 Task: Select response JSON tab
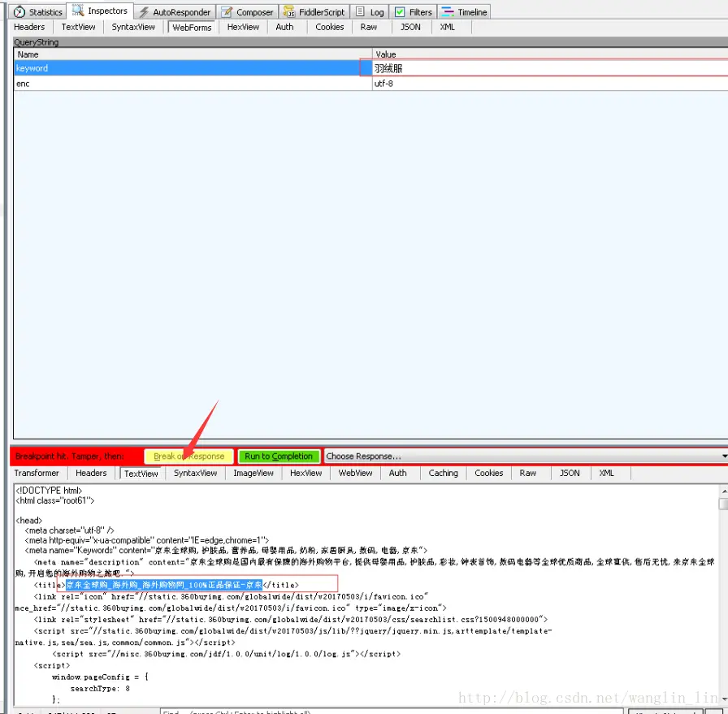click(570, 473)
